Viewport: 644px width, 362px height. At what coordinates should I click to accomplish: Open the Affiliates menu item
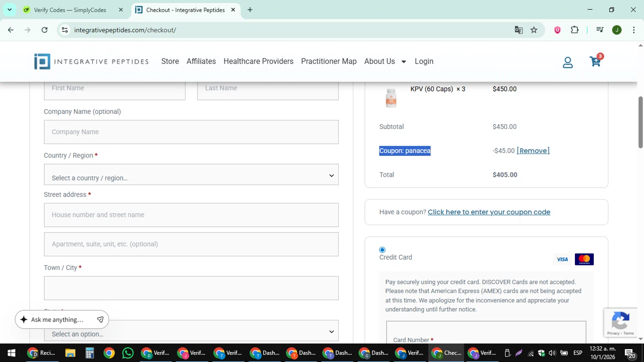[201, 61]
